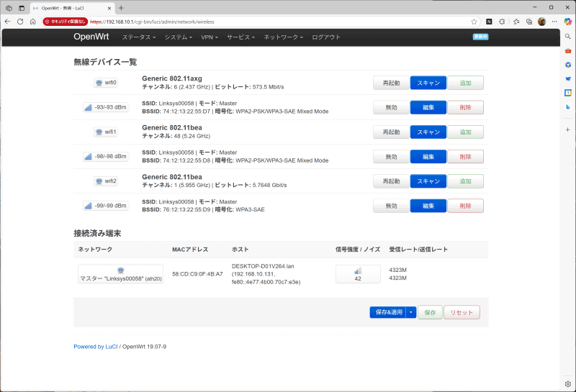Click the OpenWrt brand link
Image resolution: width=576 pixels, height=392 pixels.
pyautogui.click(x=91, y=37)
